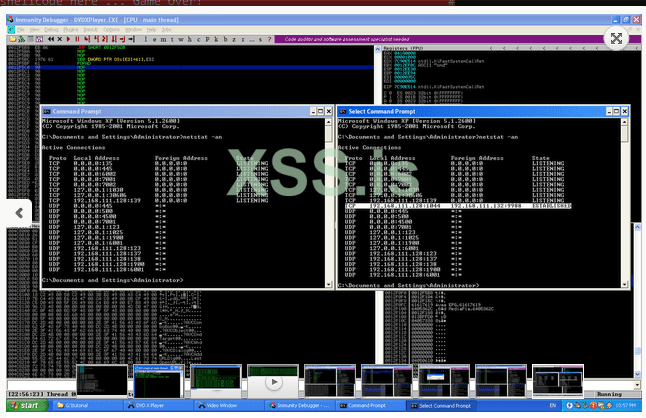646x418 pixels.
Task: Open the Help menu
Action: (x=152, y=30)
